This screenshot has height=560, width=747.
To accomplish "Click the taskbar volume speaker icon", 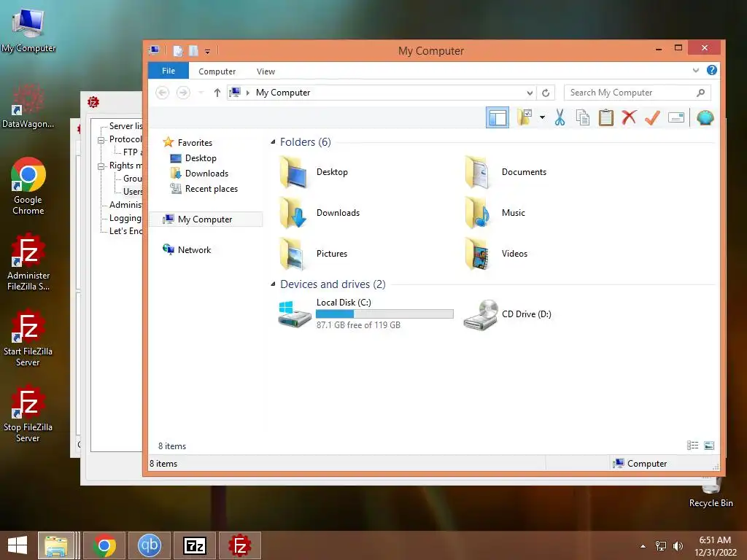I will pyautogui.click(x=678, y=546).
